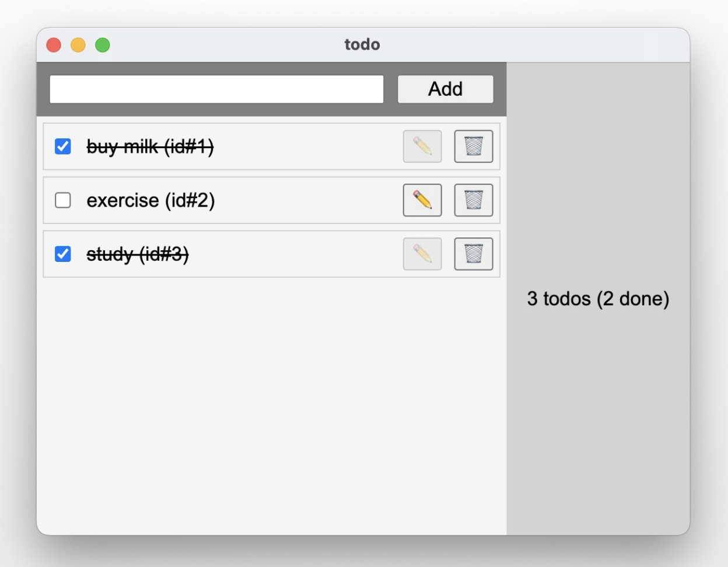The width and height of the screenshot is (728, 567).
Task: Click the trash icon for study
Action: coord(473,254)
